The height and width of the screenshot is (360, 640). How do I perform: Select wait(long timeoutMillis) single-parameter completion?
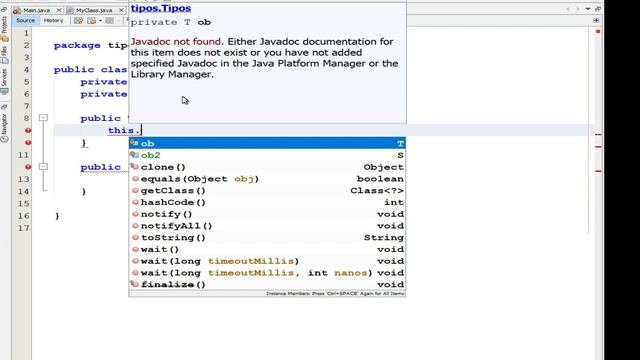(x=267, y=261)
